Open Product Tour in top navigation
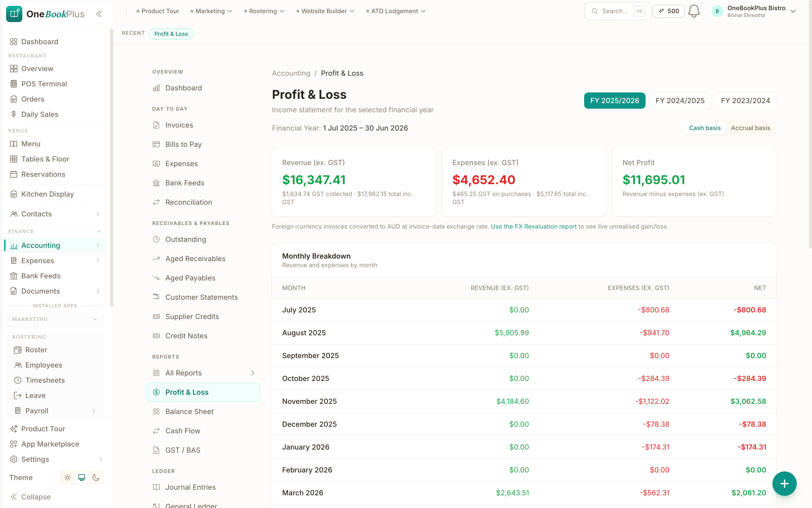This screenshot has height=508, width=812. (x=157, y=11)
